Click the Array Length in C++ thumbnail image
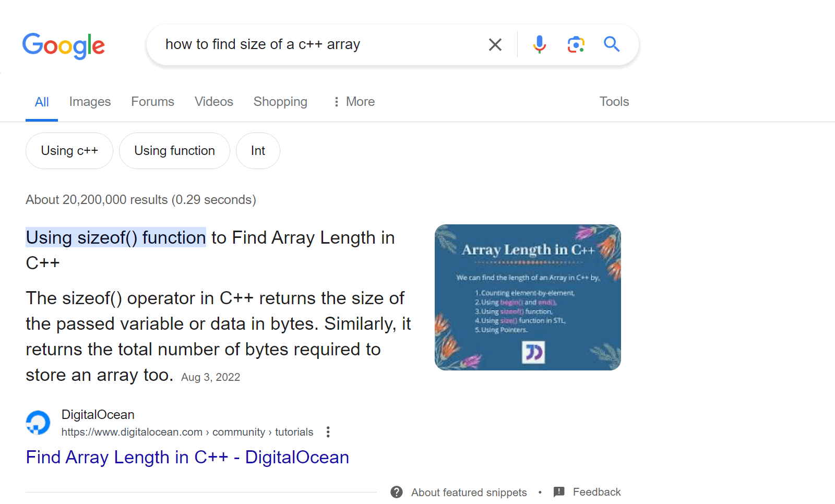The image size is (835, 504). click(528, 297)
